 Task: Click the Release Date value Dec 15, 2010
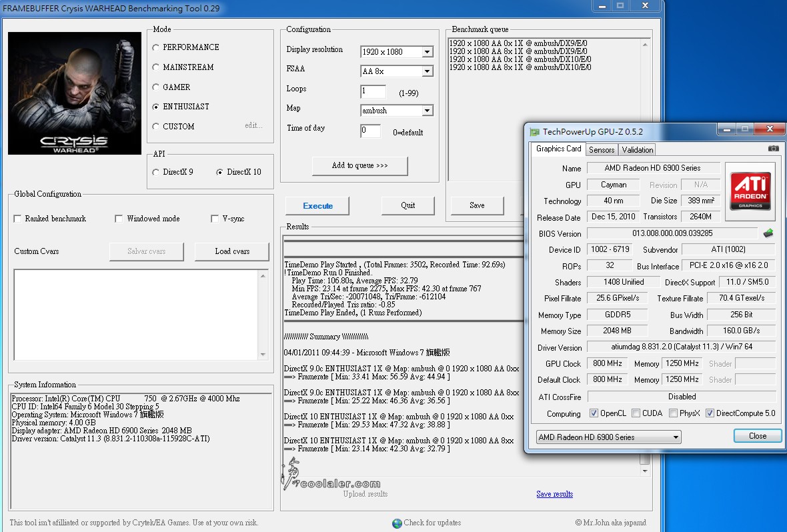click(613, 217)
